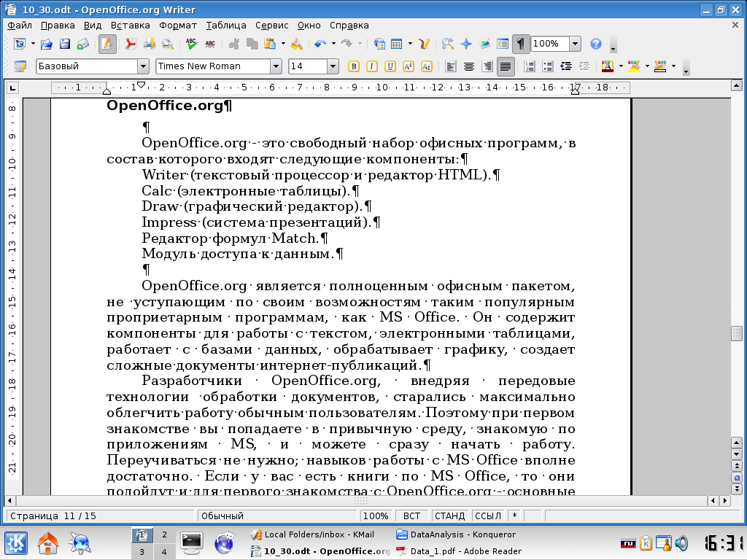Open the Формат menu
The width and height of the screenshot is (747, 560).
point(178,26)
